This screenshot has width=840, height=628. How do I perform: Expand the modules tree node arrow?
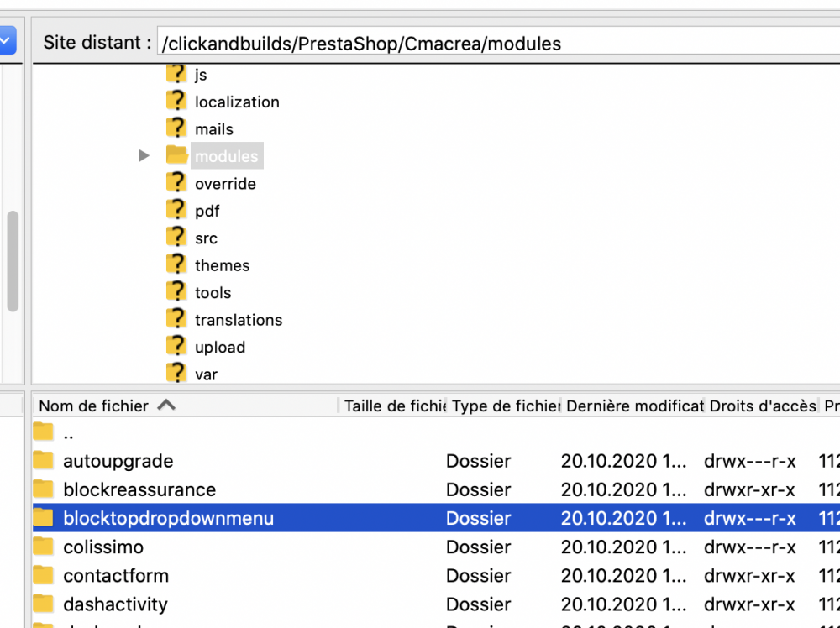(x=144, y=156)
